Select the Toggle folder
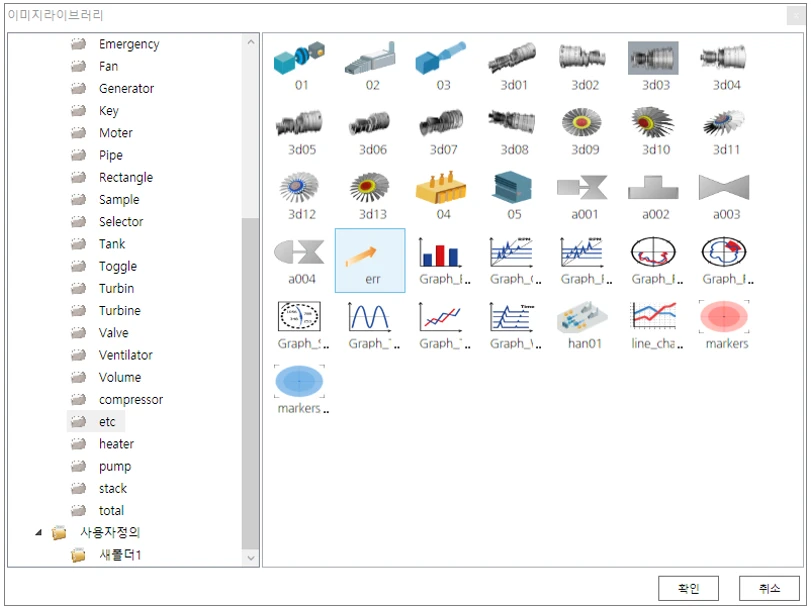Screen dimensions: 811x610 click(x=118, y=266)
